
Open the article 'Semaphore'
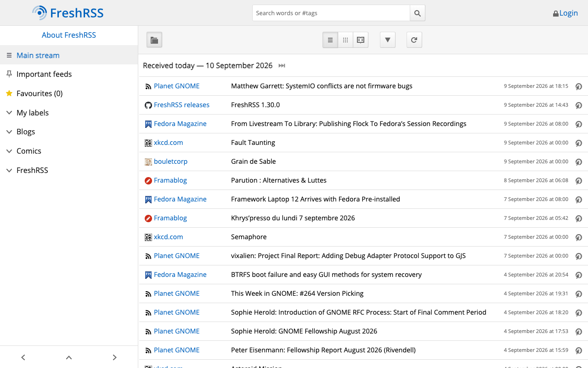click(x=249, y=237)
